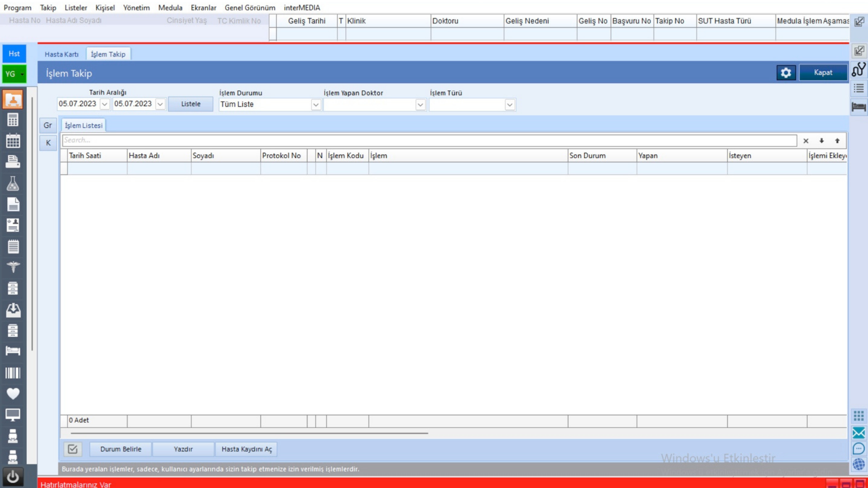Image resolution: width=868 pixels, height=488 pixels.
Task: Click the power icon at sidebar bottom
Action: coord(13,477)
